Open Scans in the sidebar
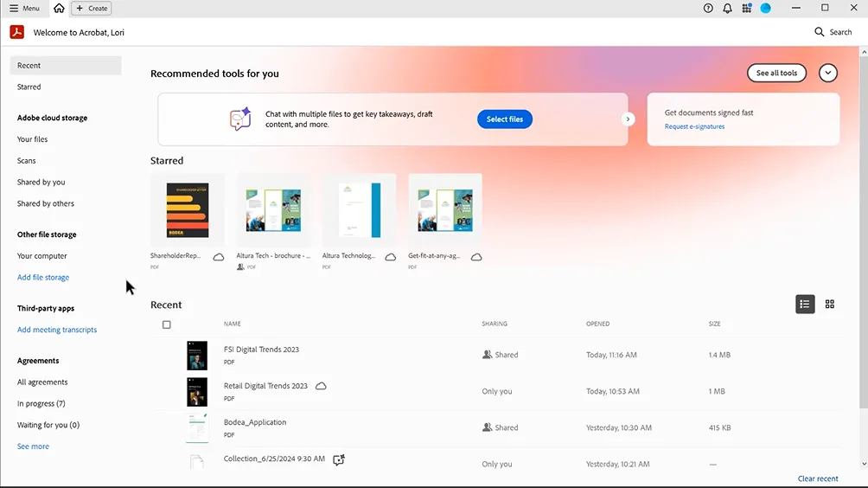This screenshot has width=868, height=488. pyautogui.click(x=26, y=161)
